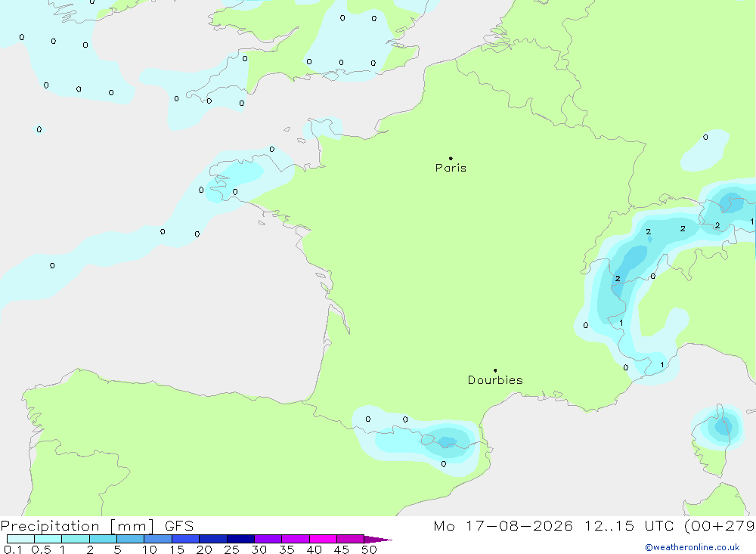756x554 pixels.
Task: Click legend tick label '40'
Action: [314, 549]
